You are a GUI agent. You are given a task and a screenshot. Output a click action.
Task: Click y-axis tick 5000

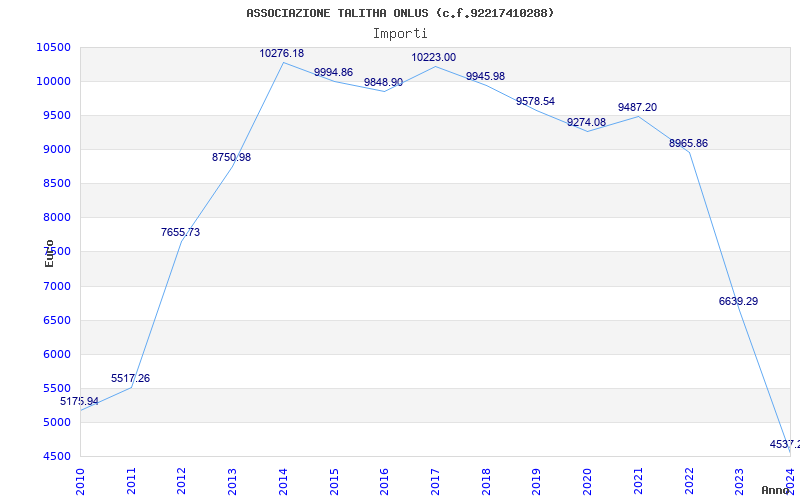pyautogui.click(x=56, y=422)
